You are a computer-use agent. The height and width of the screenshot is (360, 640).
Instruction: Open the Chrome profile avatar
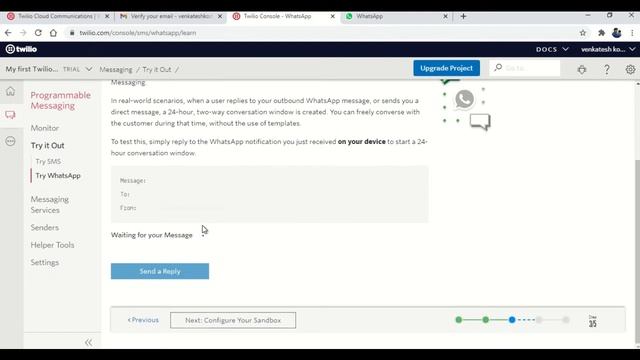[617, 33]
